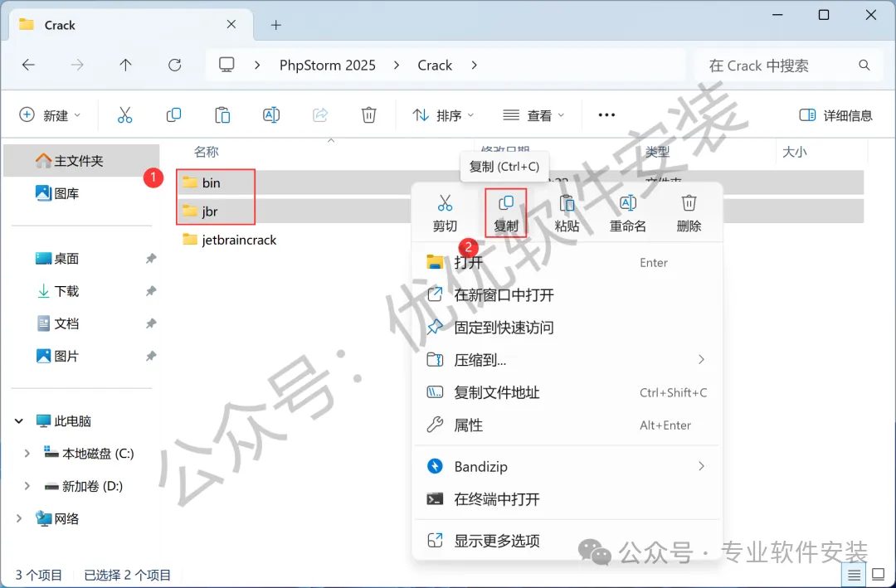Switch to large thumbnails view icon
The height and width of the screenshot is (588, 896).
[879, 574]
